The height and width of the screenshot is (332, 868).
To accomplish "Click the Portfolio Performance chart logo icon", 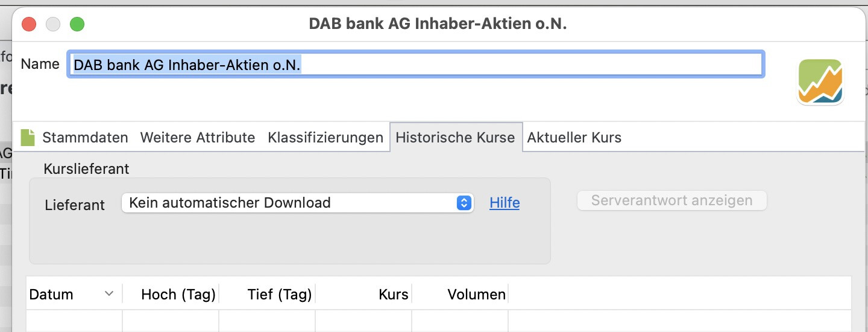I will [820, 82].
